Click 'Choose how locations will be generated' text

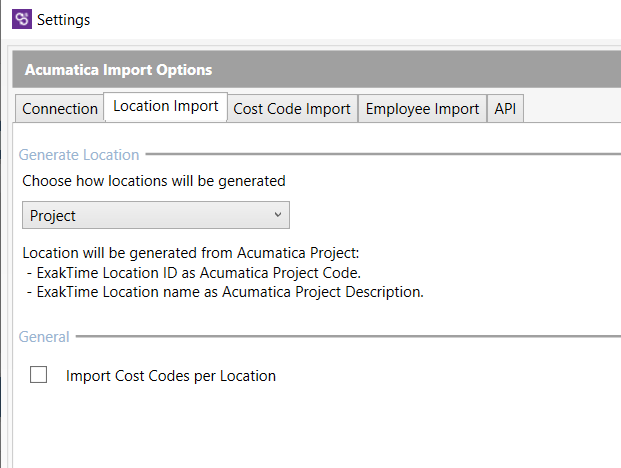tap(154, 181)
